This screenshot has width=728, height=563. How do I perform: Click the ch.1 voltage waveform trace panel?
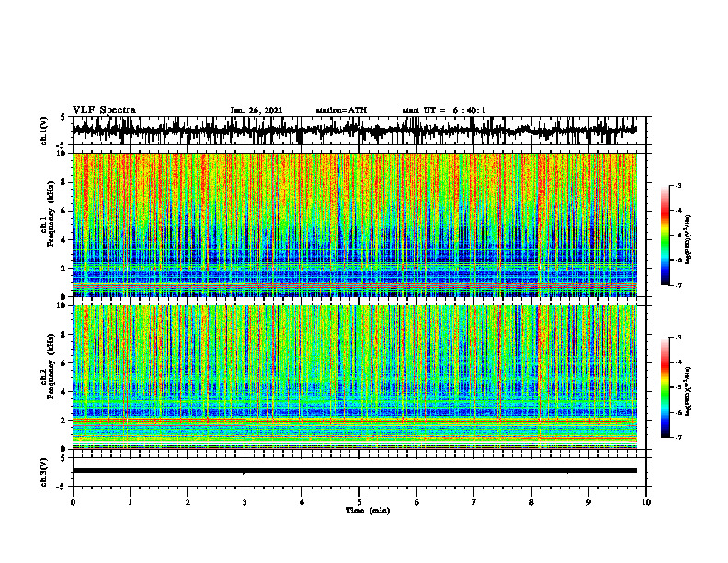(x=358, y=131)
